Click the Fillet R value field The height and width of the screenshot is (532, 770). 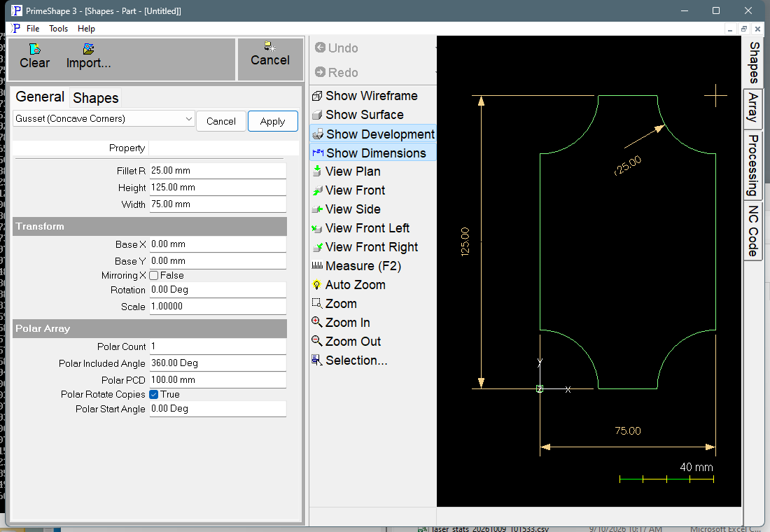218,171
